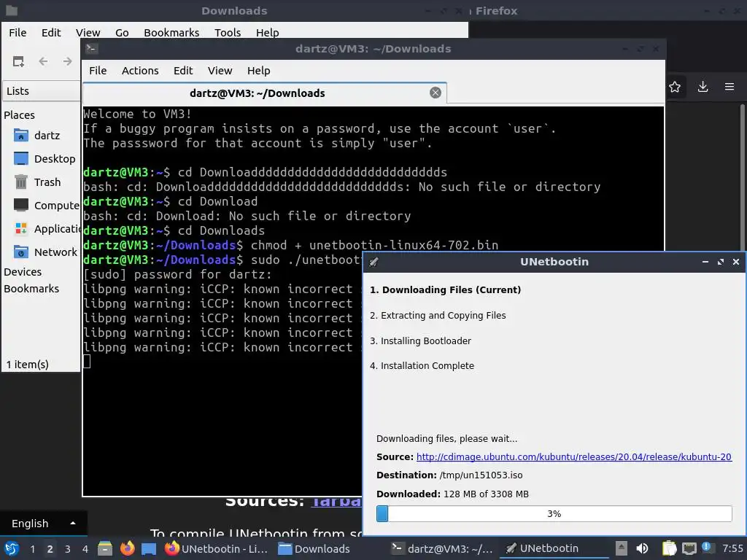
Task: Click the UNetbootin title bar app icon
Action: pos(374,262)
